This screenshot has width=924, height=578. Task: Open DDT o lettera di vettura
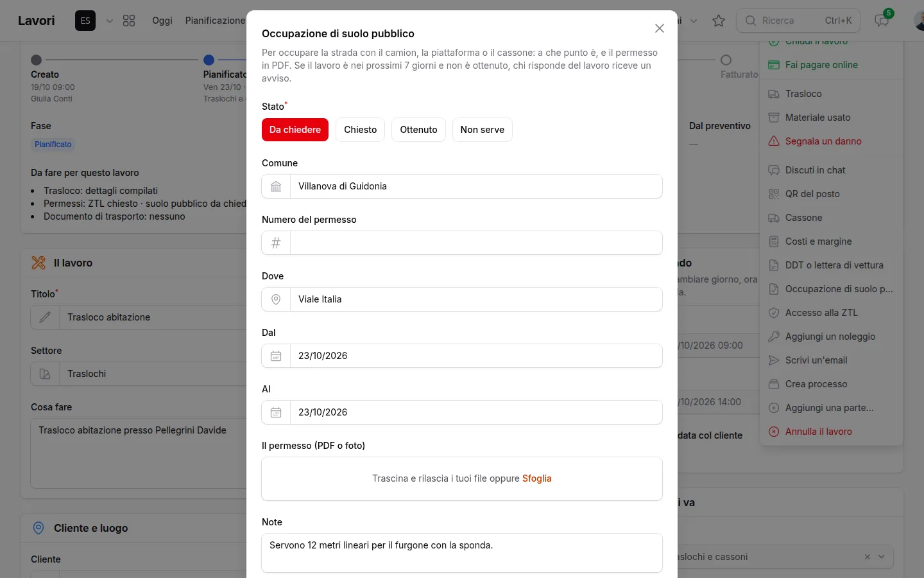click(832, 265)
